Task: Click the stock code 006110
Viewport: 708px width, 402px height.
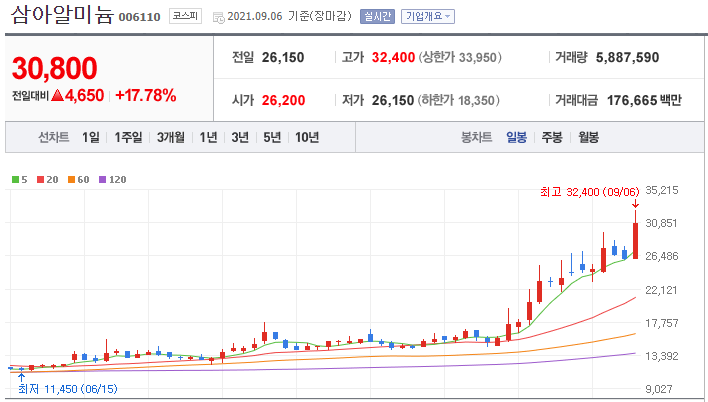Action: point(140,17)
